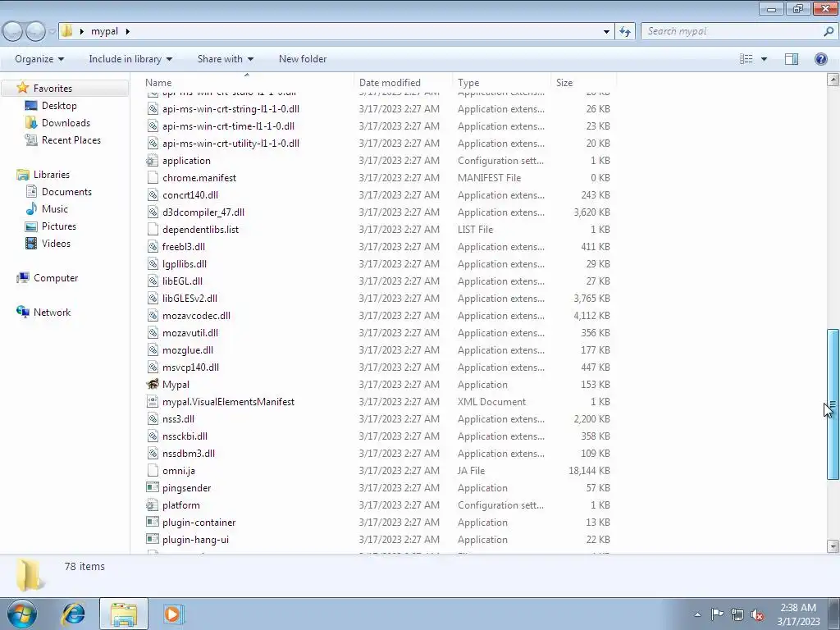Image resolution: width=840 pixels, height=630 pixels.
Task: Select Computer in navigation pane
Action: click(x=56, y=277)
